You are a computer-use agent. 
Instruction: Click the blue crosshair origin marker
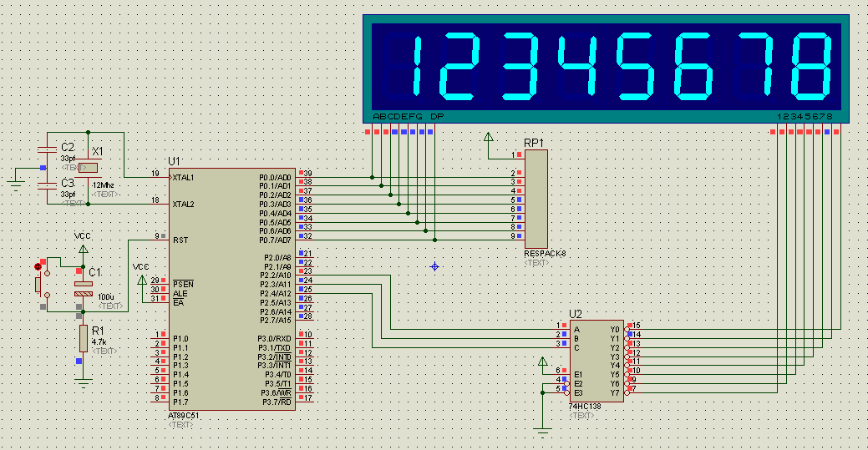point(434,267)
